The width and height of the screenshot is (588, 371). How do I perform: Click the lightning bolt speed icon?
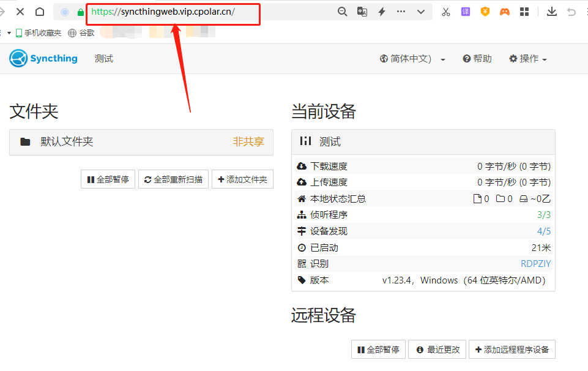point(382,12)
